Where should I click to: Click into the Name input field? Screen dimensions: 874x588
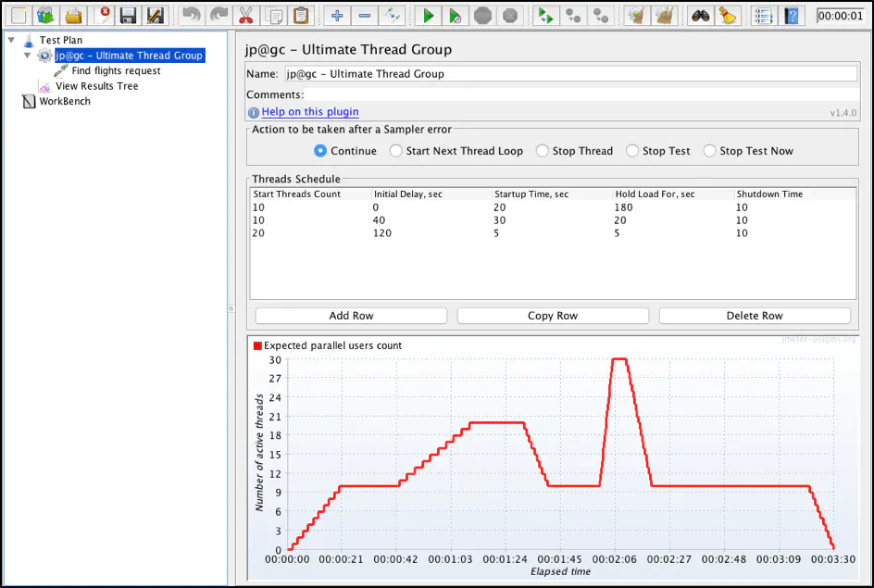point(570,73)
